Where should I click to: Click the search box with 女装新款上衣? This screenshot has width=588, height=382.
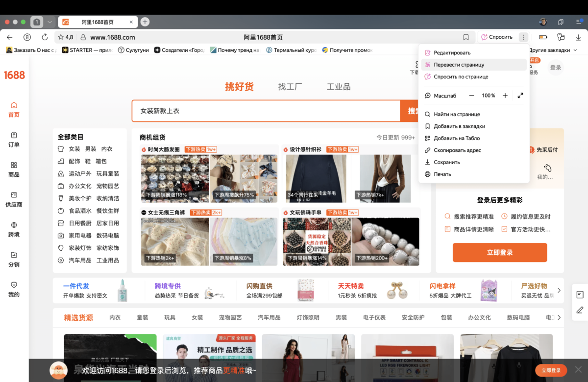pos(266,111)
